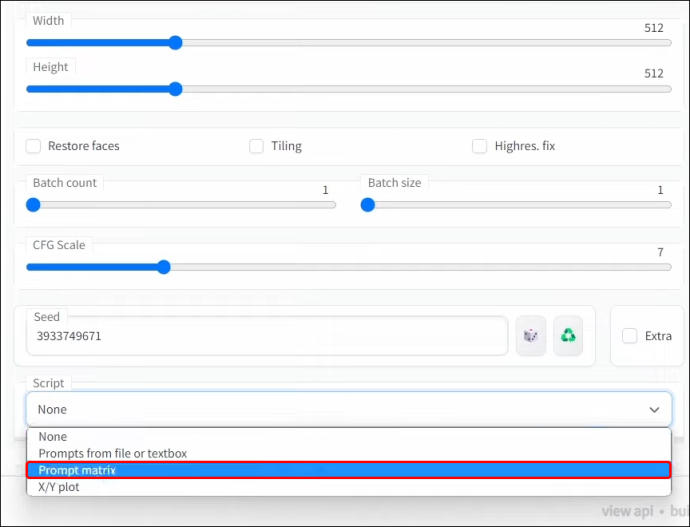Click inside the Seed input field
The height and width of the screenshot is (527, 690).
[x=267, y=336]
